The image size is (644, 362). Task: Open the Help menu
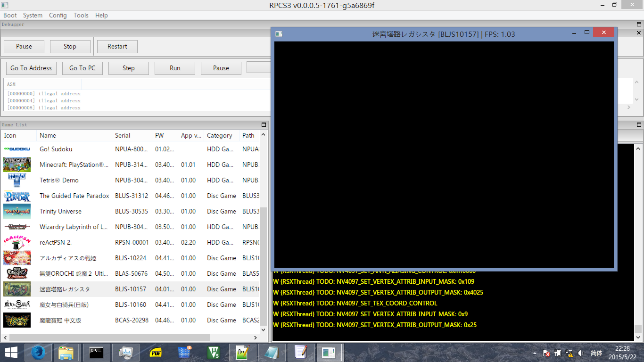click(101, 15)
